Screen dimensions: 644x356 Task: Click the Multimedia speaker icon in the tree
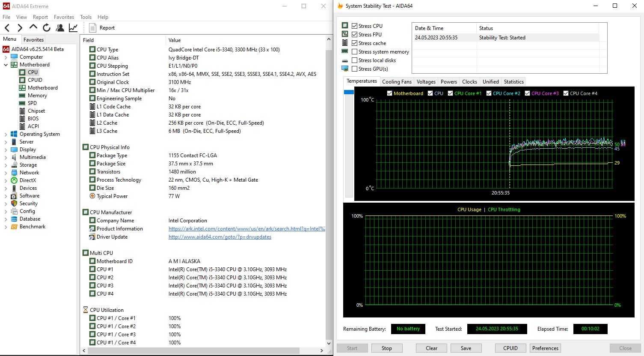(x=14, y=157)
